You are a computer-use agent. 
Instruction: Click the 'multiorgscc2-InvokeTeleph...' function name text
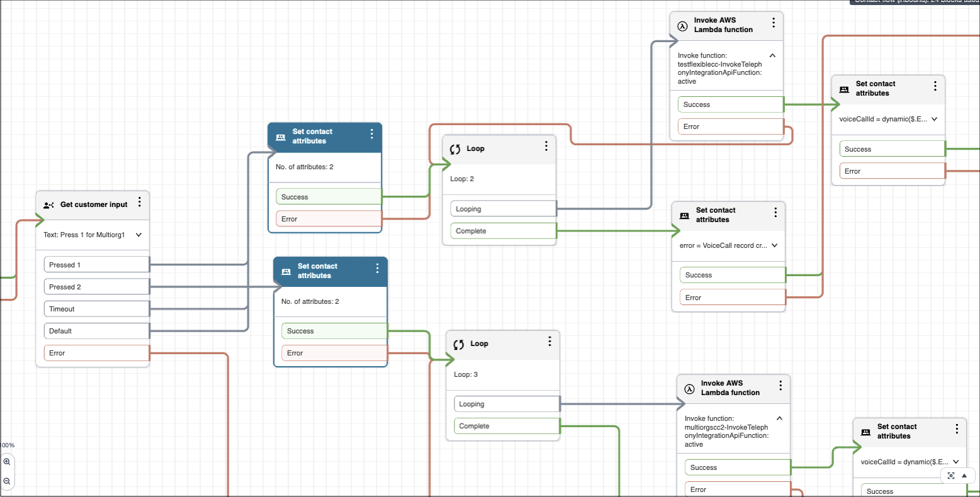point(726,432)
